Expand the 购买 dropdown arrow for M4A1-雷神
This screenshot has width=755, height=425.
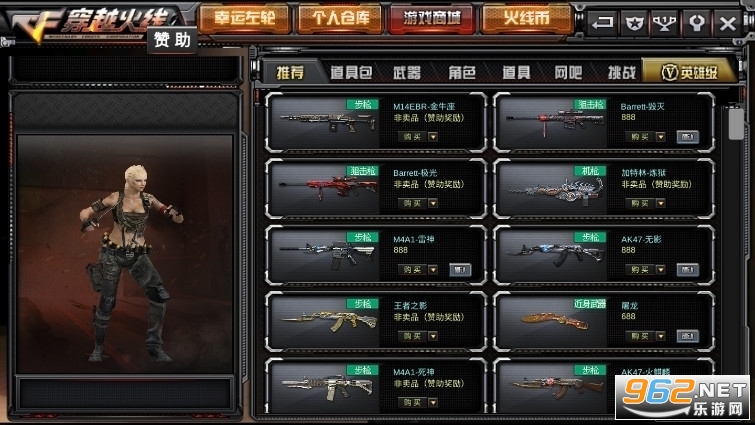(433, 270)
